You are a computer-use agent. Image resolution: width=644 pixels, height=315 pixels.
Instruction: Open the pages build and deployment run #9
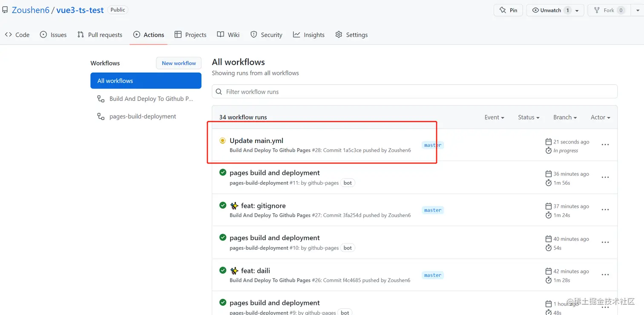click(x=275, y=303)
